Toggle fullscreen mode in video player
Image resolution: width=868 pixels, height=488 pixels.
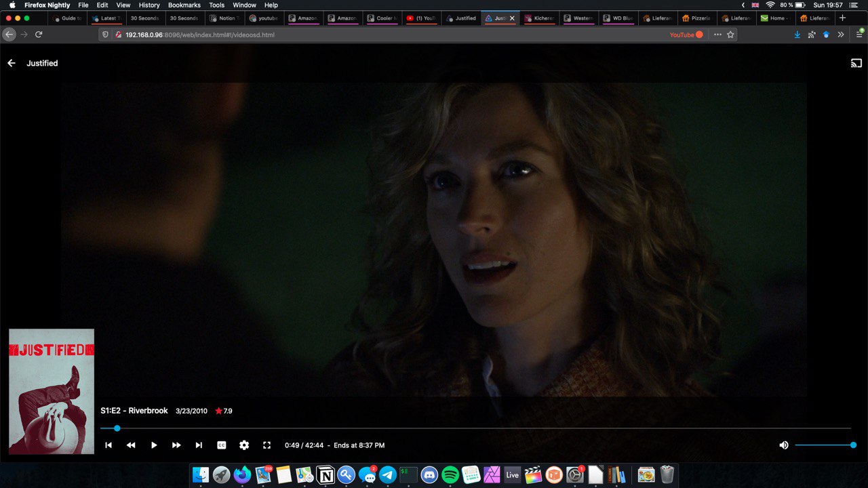point(267,445)
